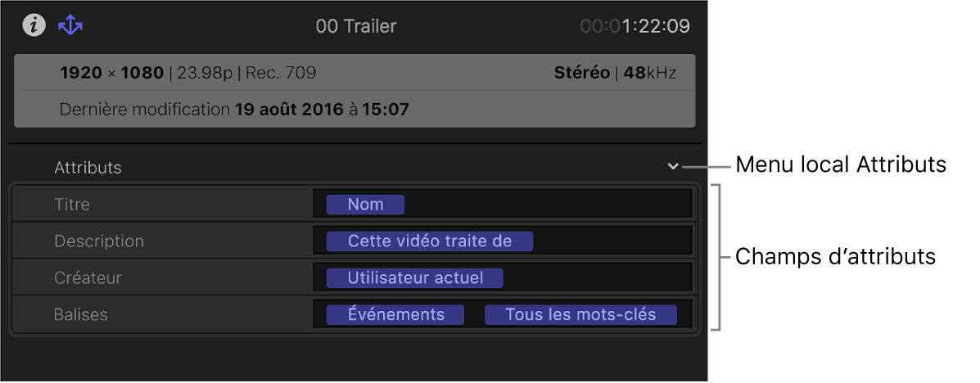The height and width of the screenshot is (383, 980).
Task: Open the Info inspector icon
Action: click(x=34, y=25)
